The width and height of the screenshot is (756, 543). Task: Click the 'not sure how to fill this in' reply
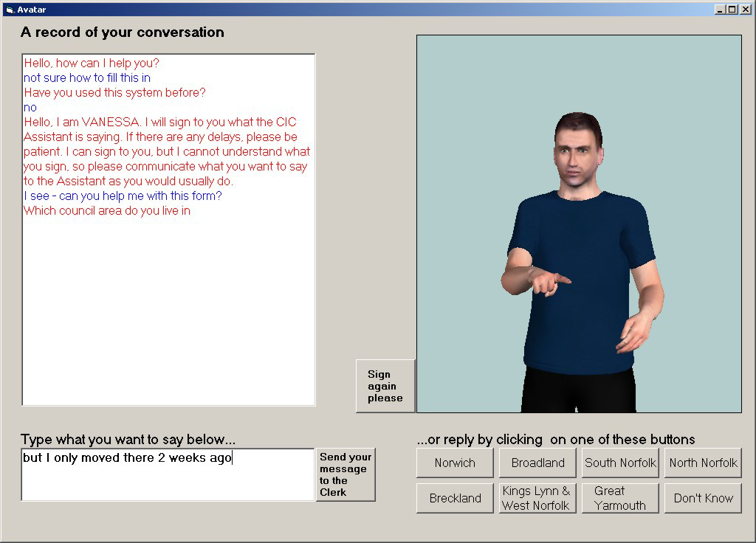pos(87,78)
